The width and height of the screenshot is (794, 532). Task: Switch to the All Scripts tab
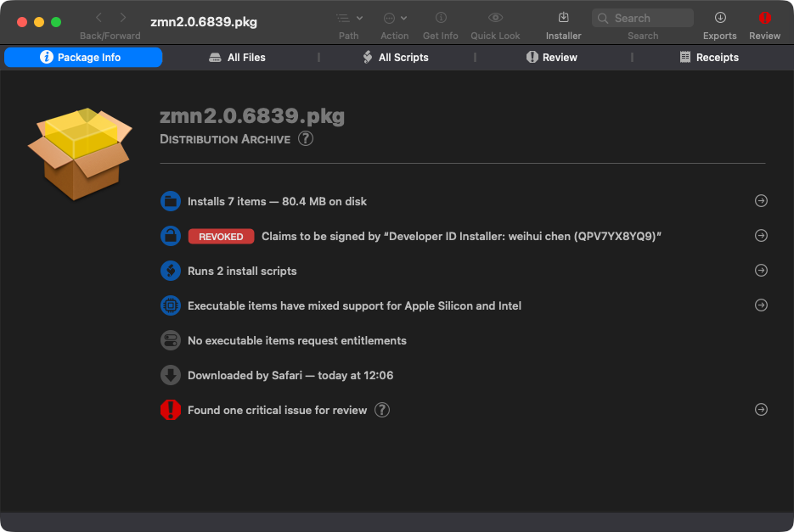coord(395,58)
